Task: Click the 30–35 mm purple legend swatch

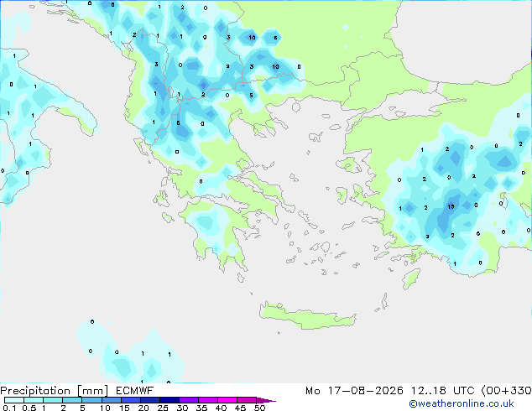Action: tap(188, 400)
